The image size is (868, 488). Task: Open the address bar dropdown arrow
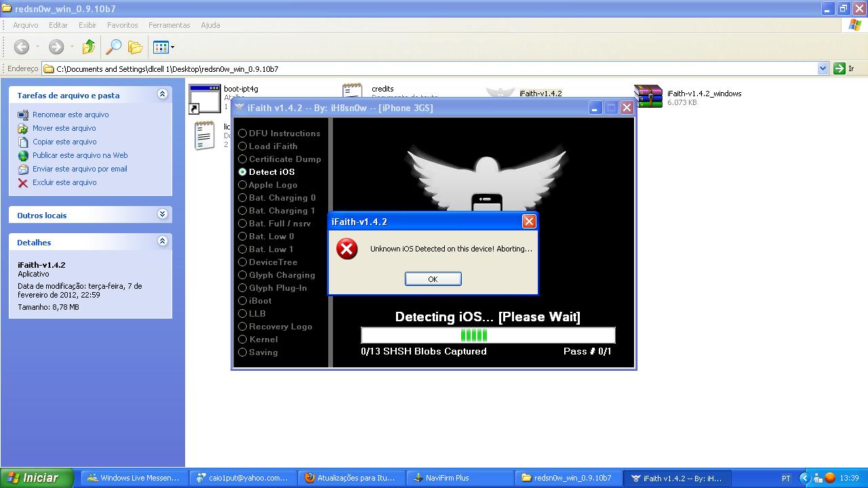[823, 68]
